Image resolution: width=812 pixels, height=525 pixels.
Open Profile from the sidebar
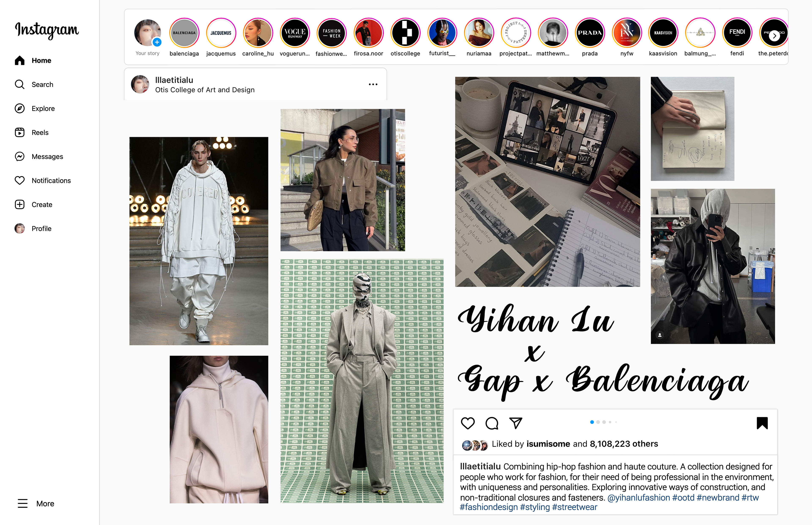tap(33, 228)
